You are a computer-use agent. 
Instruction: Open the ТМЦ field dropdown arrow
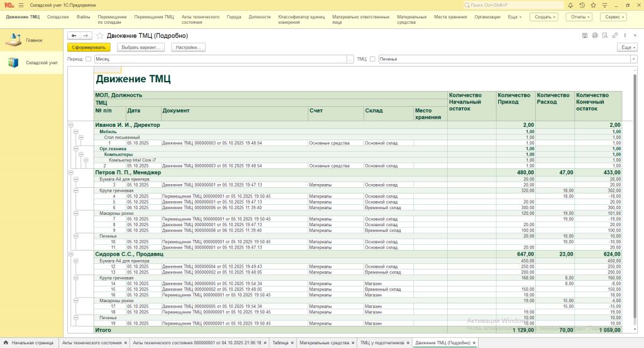click(x=634, y=59)
